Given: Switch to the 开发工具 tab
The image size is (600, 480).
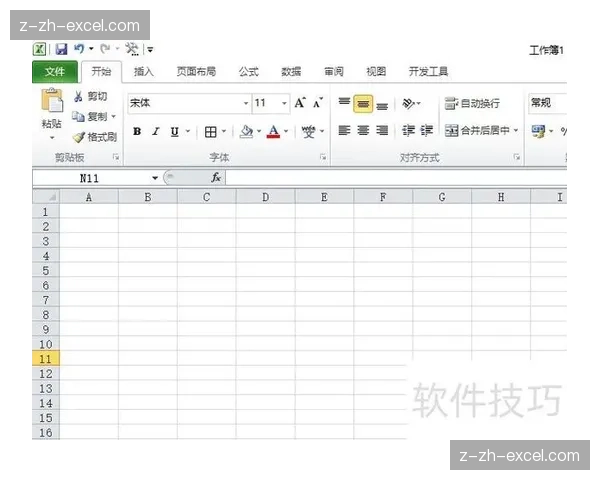Looking at the screenshot, I should click(428, 72).
